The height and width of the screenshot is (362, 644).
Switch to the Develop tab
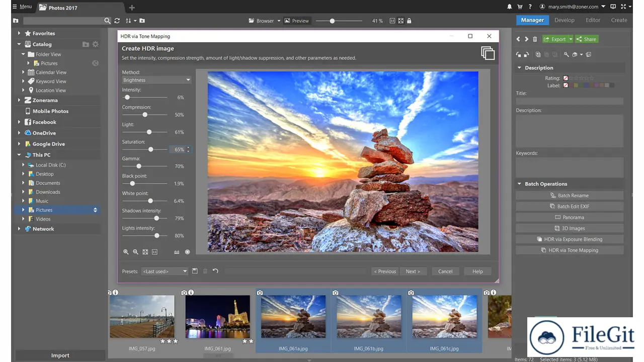(565, 20)
